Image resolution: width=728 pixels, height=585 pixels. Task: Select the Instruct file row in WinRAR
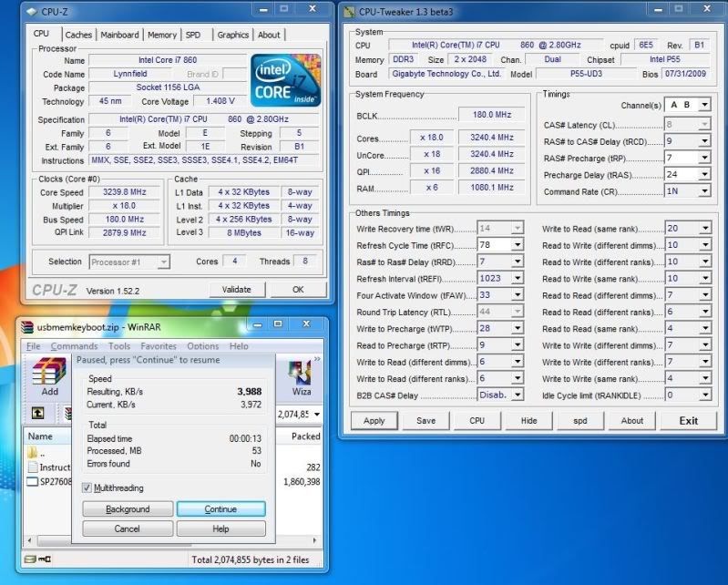[50, 467]
